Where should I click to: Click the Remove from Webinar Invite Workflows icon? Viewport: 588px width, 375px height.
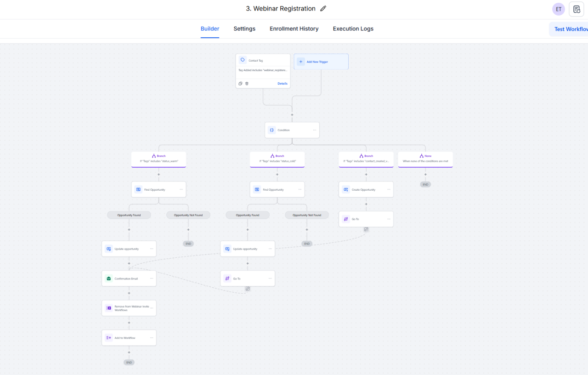coord(108,308)
